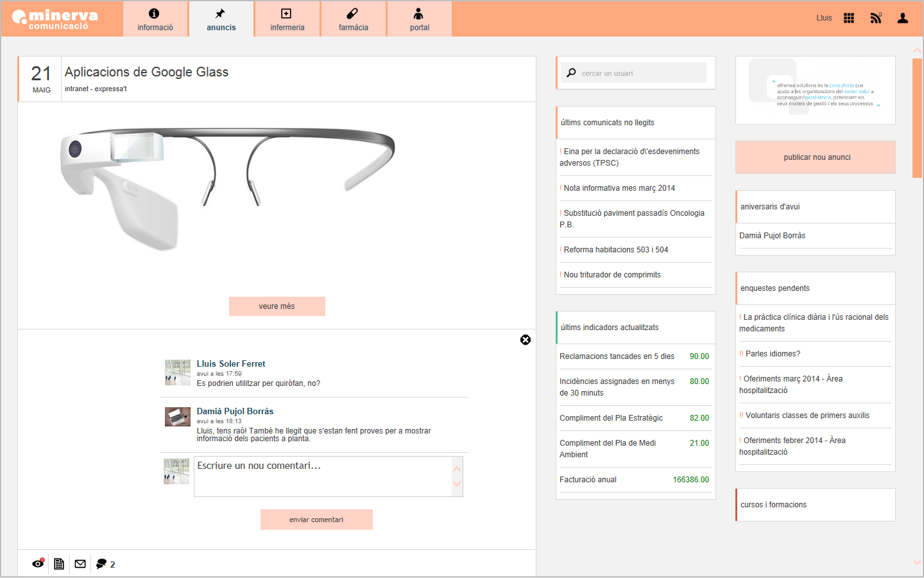Focus the cercar un usuari field
The image size is (924, 578).
click(634, 73)
